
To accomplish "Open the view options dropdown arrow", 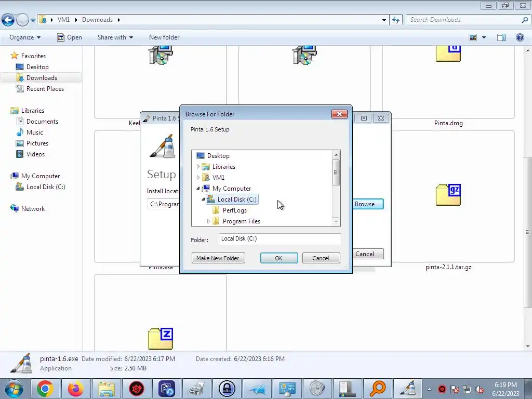I will (x=484, y=37).
